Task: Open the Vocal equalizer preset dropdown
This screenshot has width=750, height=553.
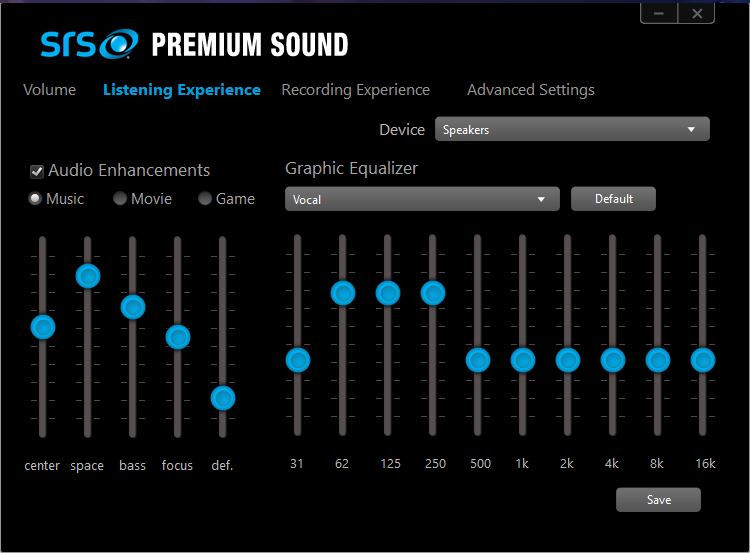Action: click(422, 199)
